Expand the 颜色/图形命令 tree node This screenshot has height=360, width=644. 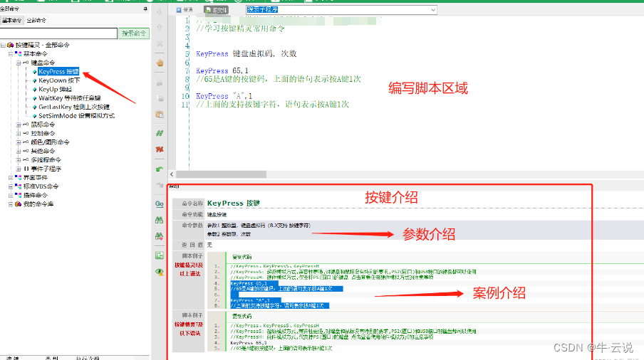point(19,142)
